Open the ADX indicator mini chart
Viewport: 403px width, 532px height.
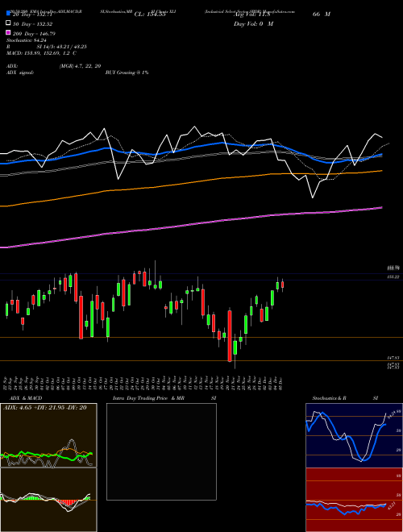click(x=48, y=435)
